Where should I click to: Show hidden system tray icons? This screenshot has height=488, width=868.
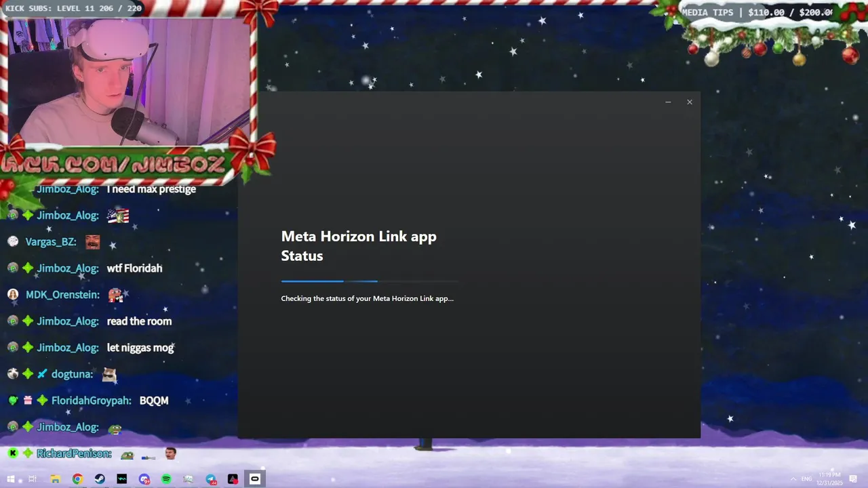(792, 479)
